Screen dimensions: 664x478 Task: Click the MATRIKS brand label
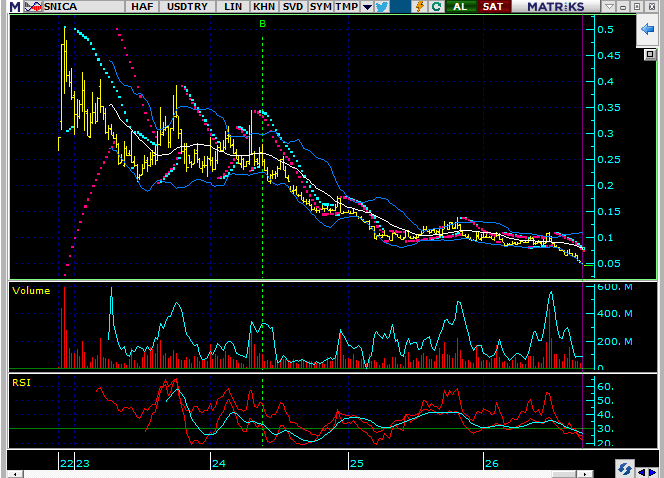tap(556, 6)
